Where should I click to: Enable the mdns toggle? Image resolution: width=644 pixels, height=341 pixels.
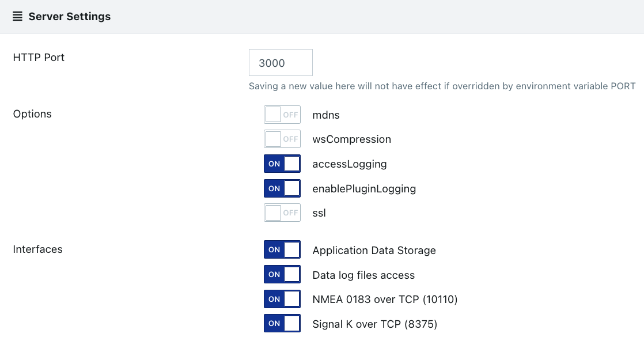282,115
